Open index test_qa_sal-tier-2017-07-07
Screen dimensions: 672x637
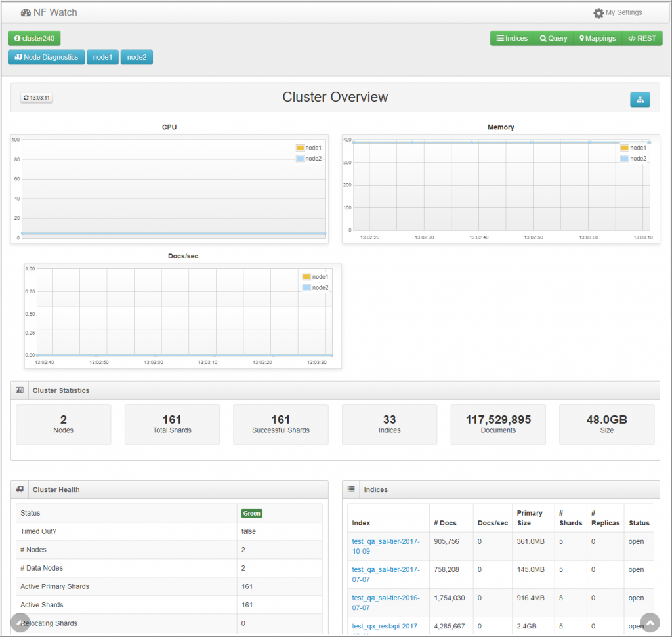click(386, 575)
